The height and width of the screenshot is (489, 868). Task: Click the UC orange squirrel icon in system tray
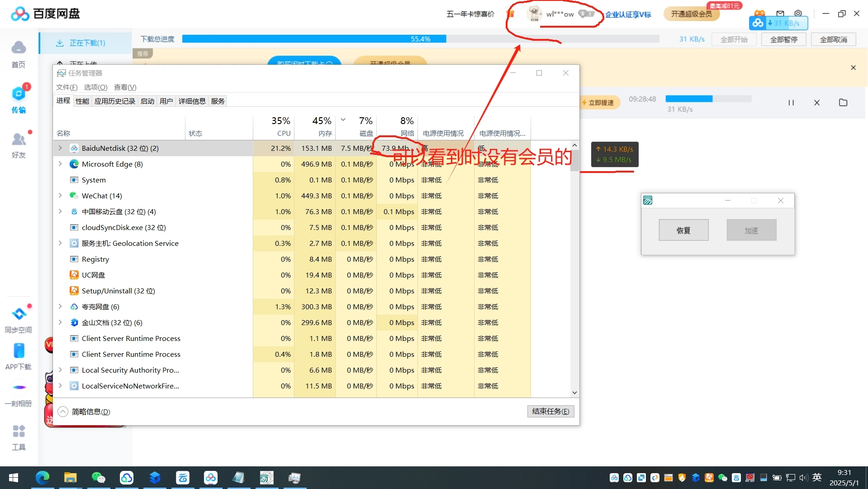pos(709,478)
